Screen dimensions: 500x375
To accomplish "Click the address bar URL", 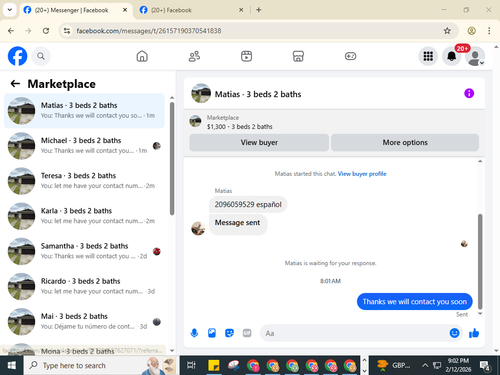I will click(149, 31).
